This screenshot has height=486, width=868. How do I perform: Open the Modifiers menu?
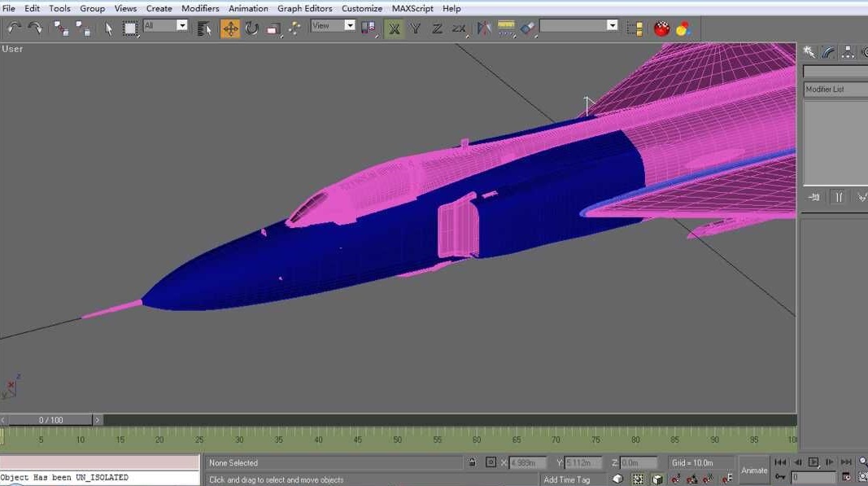(200, 8)
